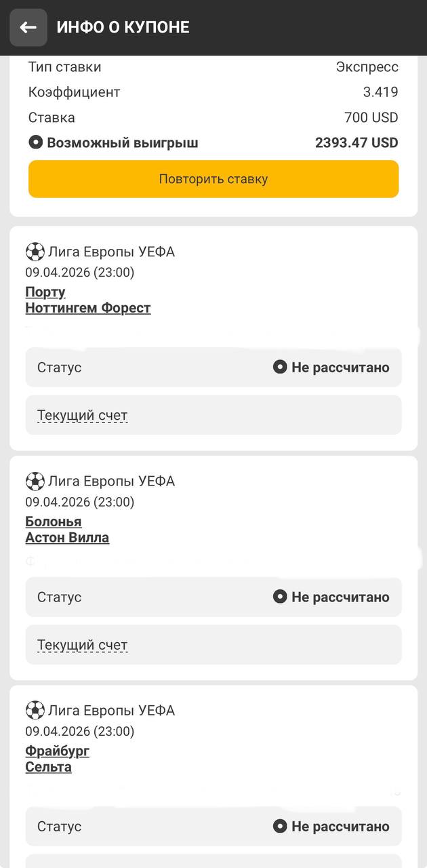Image resolution: width=427 pixels, height=868 pixels.
Task: Click the circle icon beside Возможный выигрыш
Action: 36,143
